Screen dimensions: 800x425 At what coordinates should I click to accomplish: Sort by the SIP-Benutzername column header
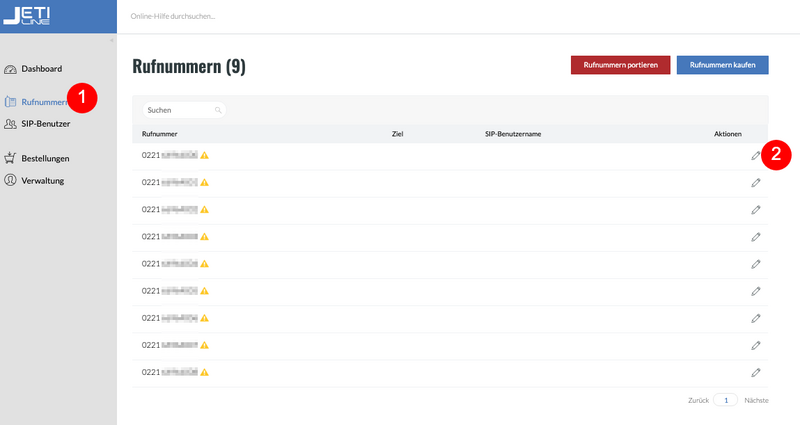513,133
